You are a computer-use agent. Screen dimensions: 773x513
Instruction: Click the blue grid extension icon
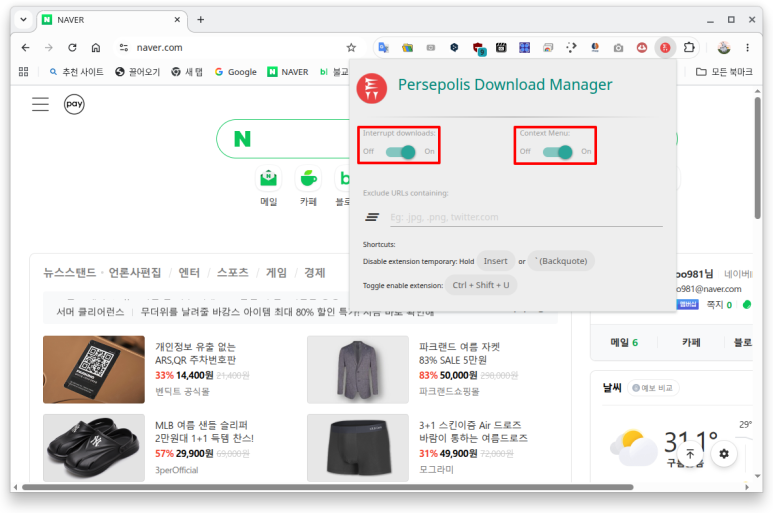(x=525, y=48)
